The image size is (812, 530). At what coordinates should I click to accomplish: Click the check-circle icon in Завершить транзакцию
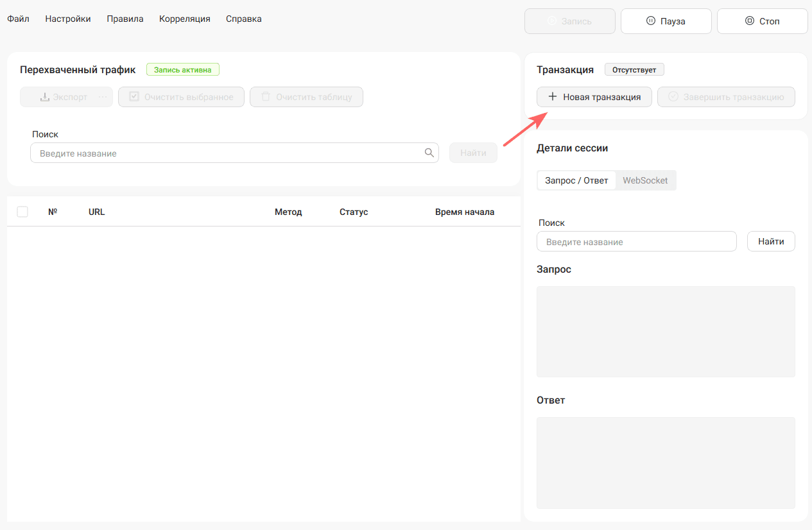[673, 97]
